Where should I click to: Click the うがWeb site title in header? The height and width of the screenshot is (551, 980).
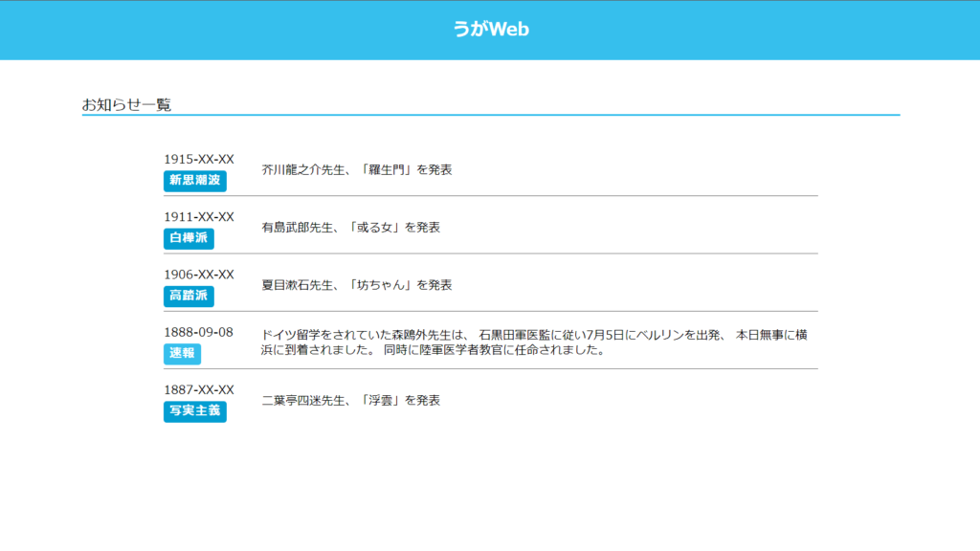[x=490, y=30]
